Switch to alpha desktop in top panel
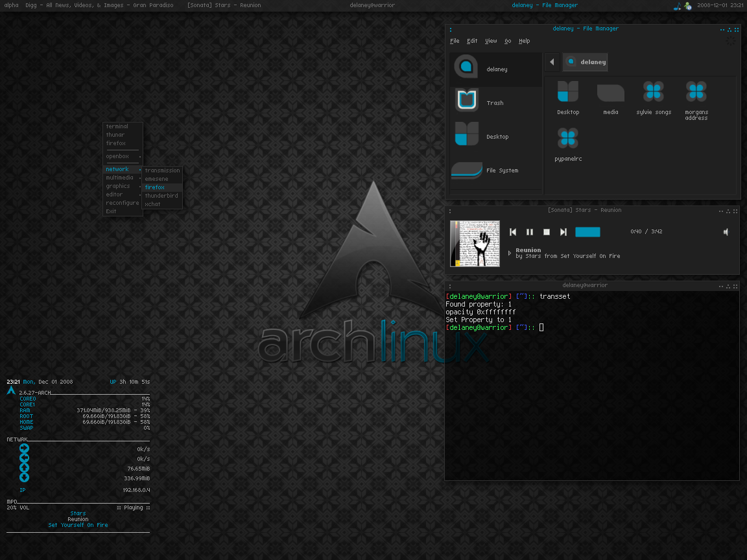This screenshot has width=747, height=560. (x=12, y=5)
